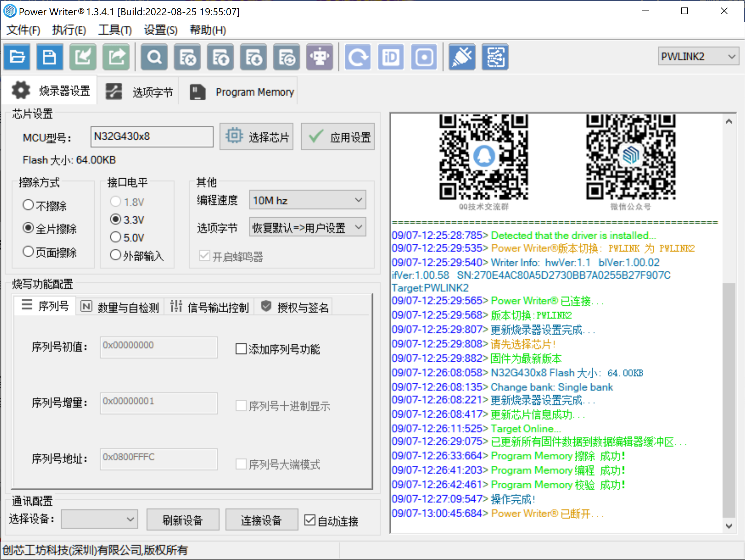
Task: Select the 5.0V interface level
Action: coord(127,237)
